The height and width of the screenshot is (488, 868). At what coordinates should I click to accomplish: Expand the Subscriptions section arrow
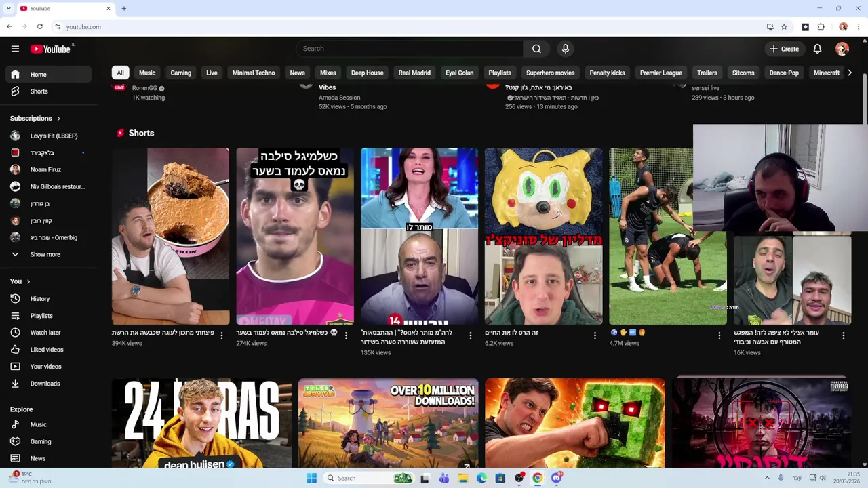click(x=58, y=119)
